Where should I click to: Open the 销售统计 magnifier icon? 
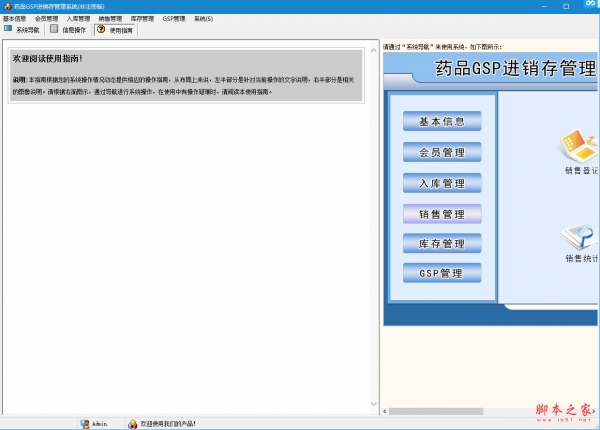pyautogui.click(x=579, y=237)
